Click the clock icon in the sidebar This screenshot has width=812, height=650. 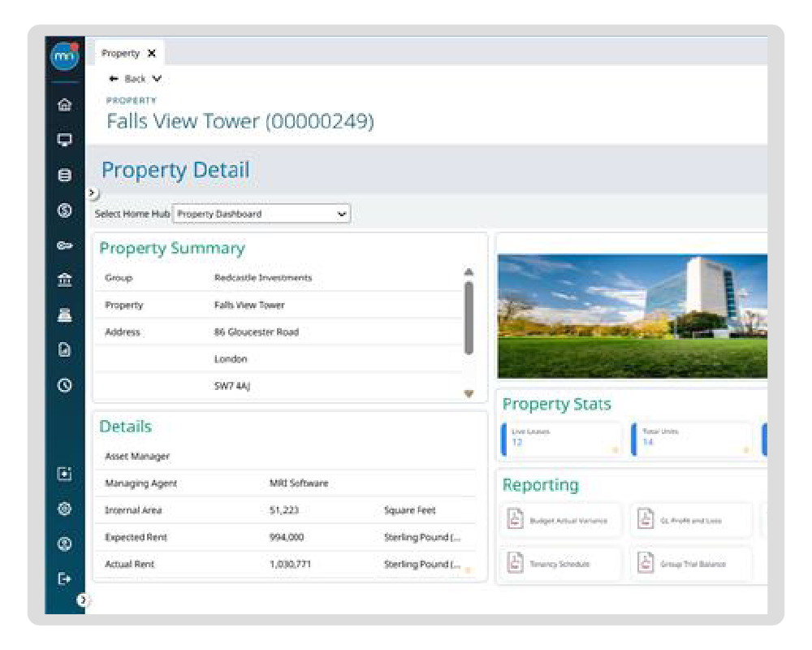pos(65,385)
